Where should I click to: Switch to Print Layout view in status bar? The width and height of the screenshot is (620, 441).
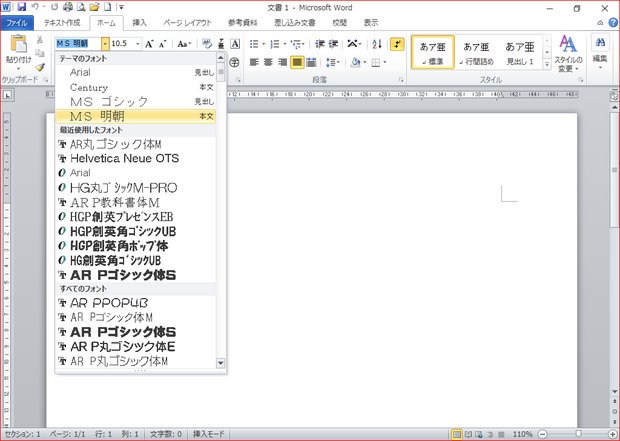(457, 434)
